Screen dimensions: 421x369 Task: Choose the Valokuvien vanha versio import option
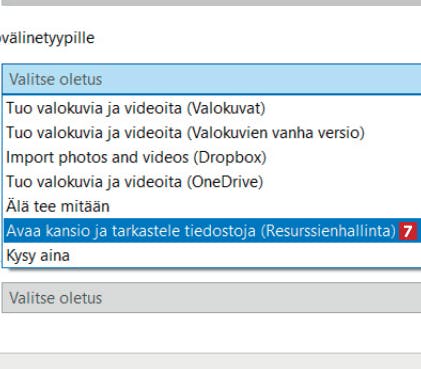click(213, 133)
